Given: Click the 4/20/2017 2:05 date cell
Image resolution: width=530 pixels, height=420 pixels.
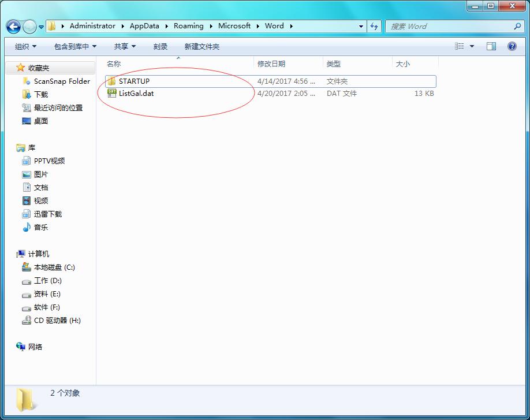Looking at the screenshot, I should point(286,94).
